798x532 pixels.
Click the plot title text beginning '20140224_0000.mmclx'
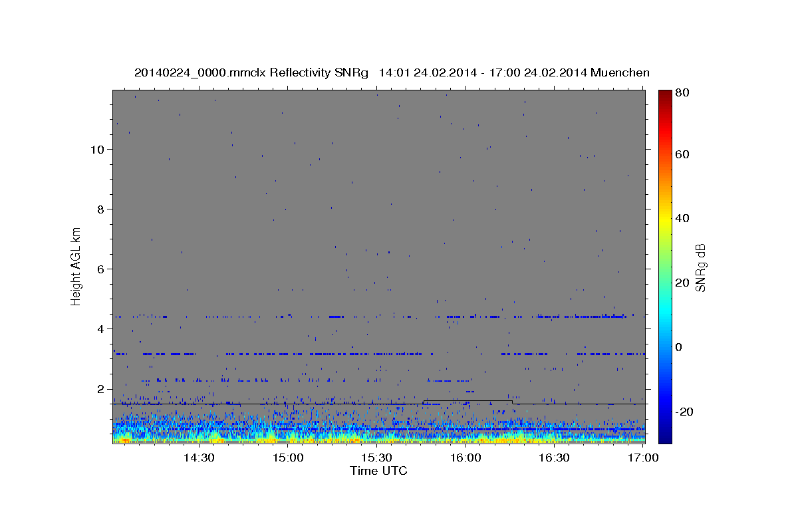(x=392, y=73)
